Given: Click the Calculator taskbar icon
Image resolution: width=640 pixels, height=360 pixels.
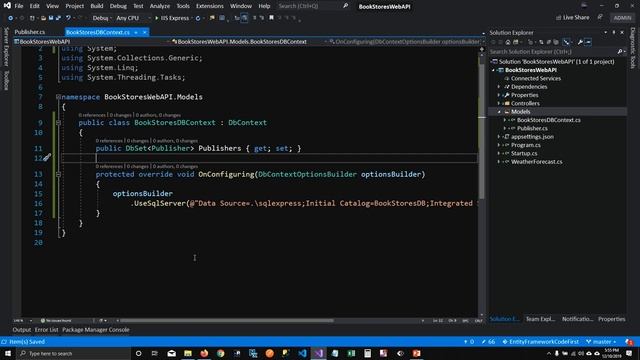Looking at the screenshot, I should [x=367, y=353].
